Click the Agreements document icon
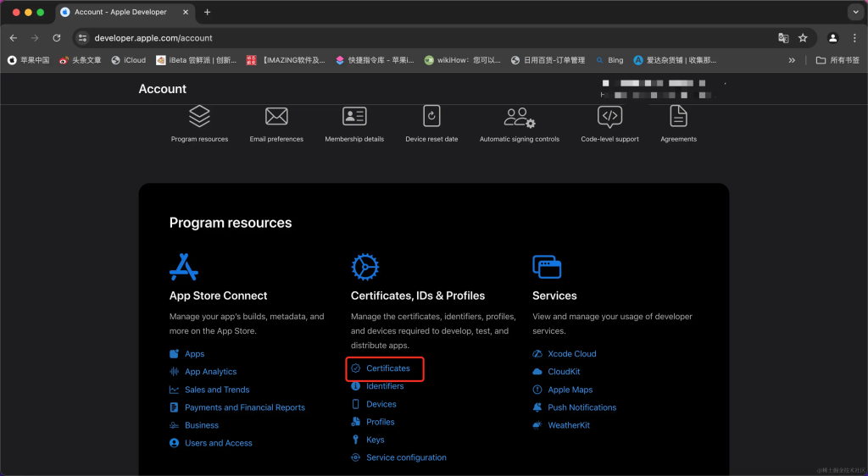This screenshot has width=868, height=476. tap(678, 116)
